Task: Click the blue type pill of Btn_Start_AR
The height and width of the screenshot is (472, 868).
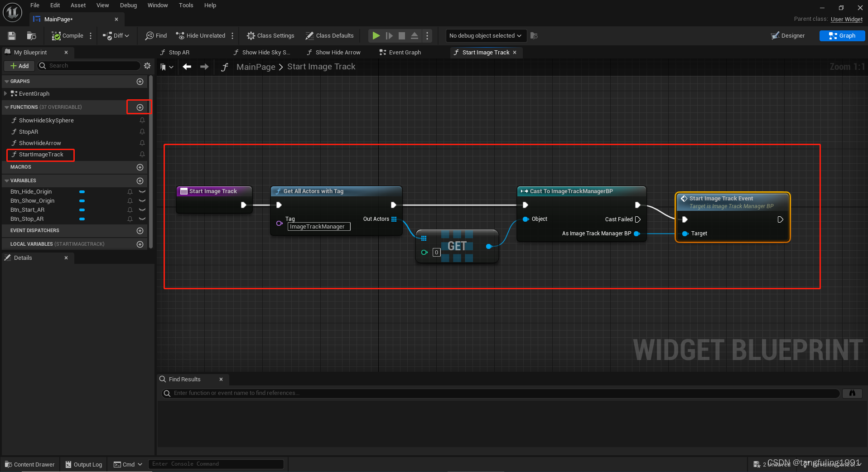Action: click(x=82, y=210)
